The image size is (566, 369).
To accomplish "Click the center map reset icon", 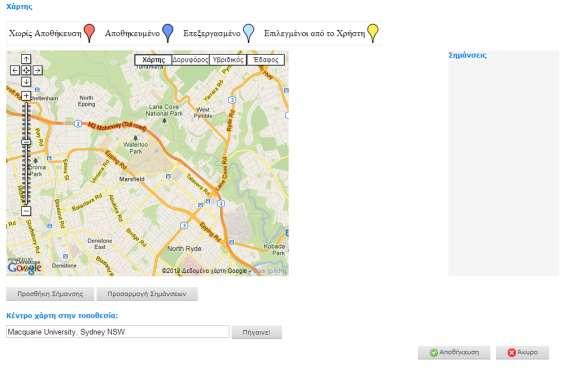I will (26, 70).
